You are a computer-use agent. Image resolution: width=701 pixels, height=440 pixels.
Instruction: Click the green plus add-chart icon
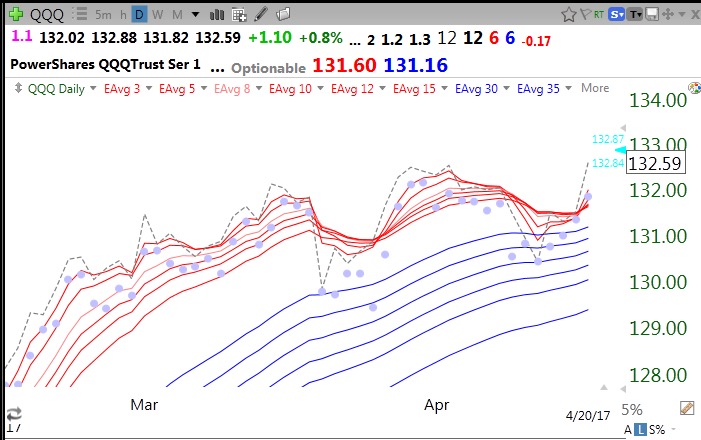point(16,14)
